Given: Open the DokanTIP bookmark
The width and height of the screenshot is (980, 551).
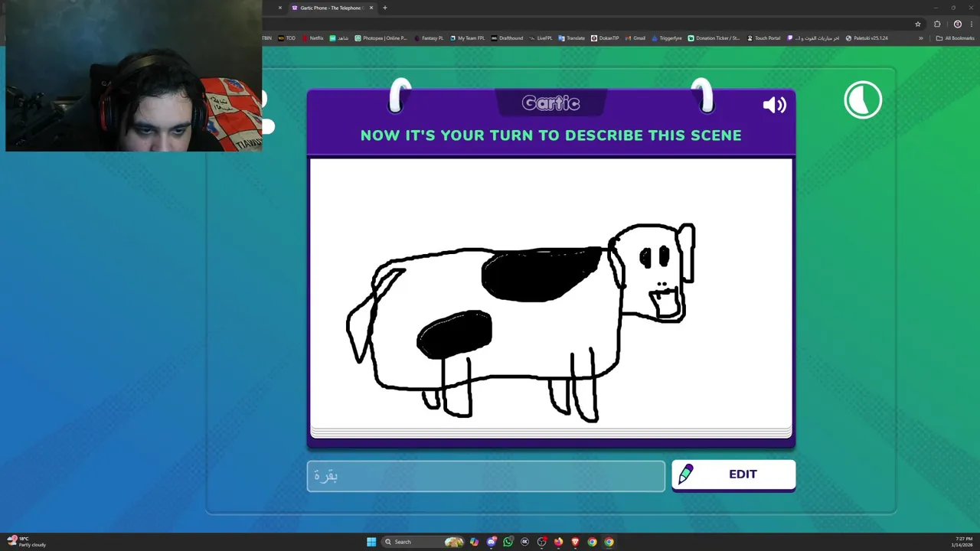Looking at the screenshot, I should click(x=605, y=38).
